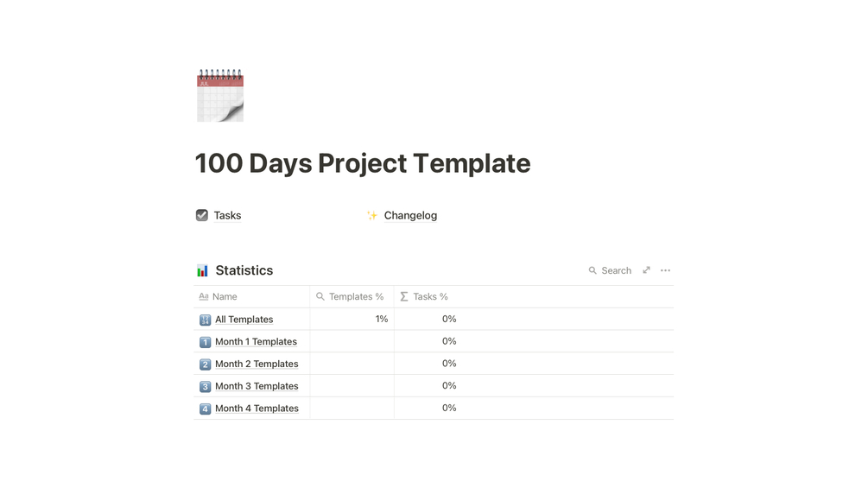
Task: Open the Changelog page link
Action: tap(410, 215)
